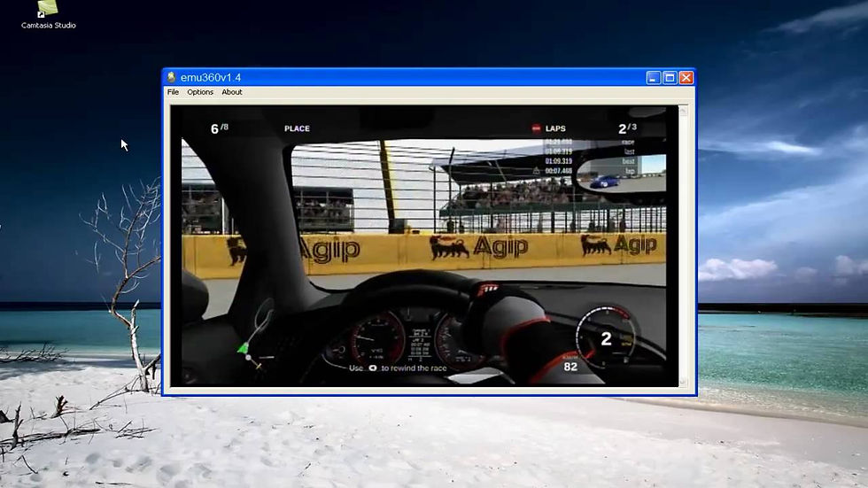
Task: Open the Options menu in emu360
Action: click(x=200, y=92)
